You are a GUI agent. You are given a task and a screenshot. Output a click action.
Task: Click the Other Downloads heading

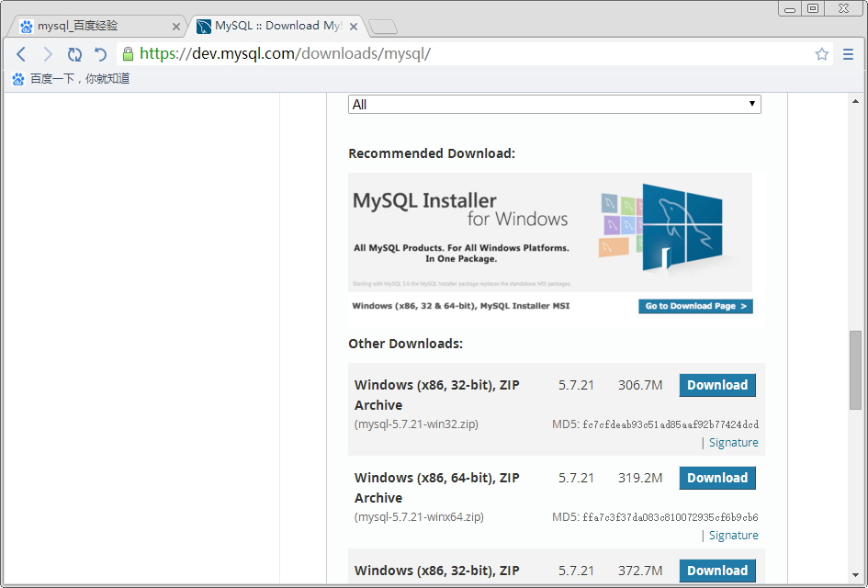(405, 344)
